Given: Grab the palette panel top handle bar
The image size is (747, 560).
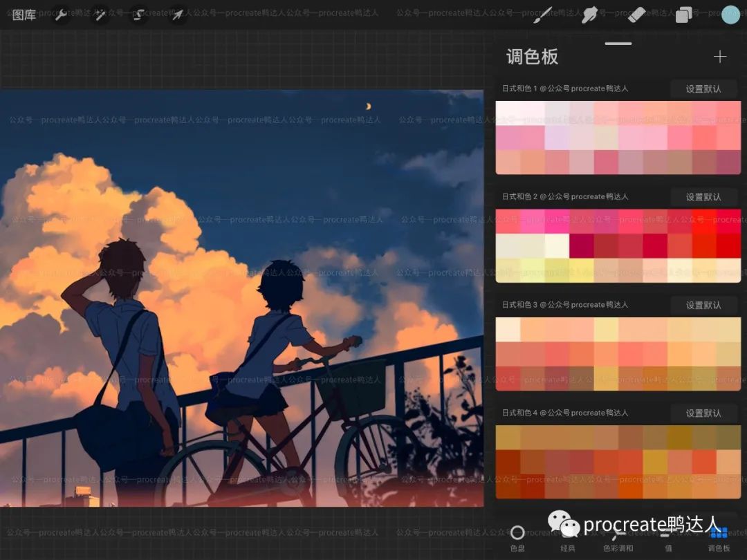Looking at the screenshot, I should click(x=618, y=44).
